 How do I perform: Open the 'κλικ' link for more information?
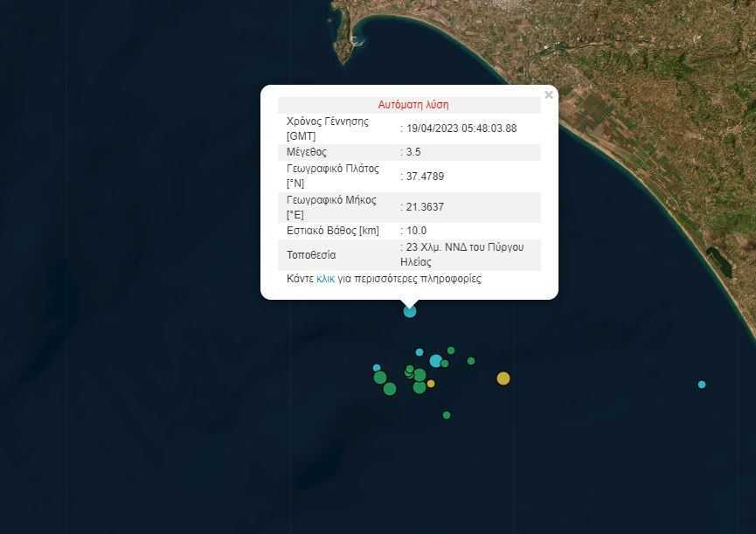pyautogui.click(x=325, y=279)
